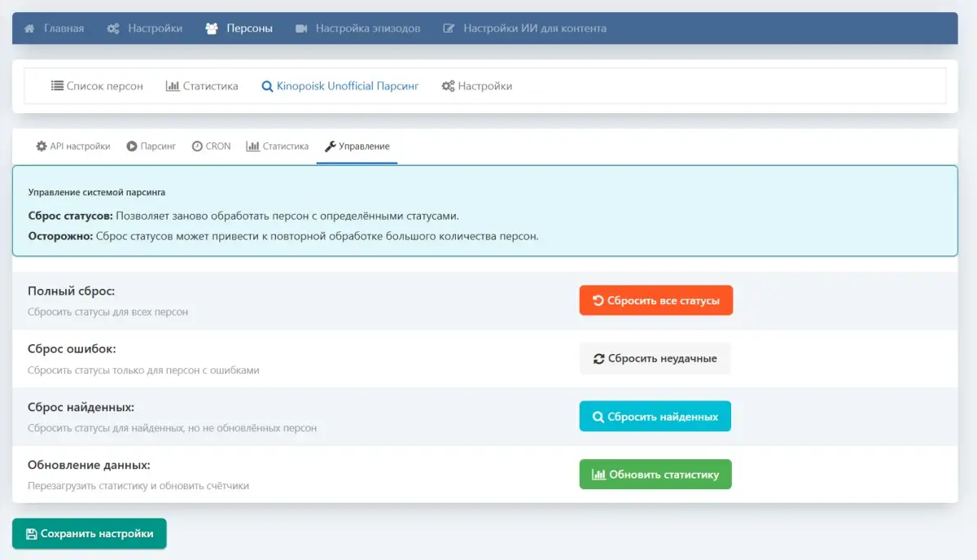Click the gears icon beside Настройки in top bar
Image resolution: width=977 pixels, height=560 pixels.
tap(114, 28)
